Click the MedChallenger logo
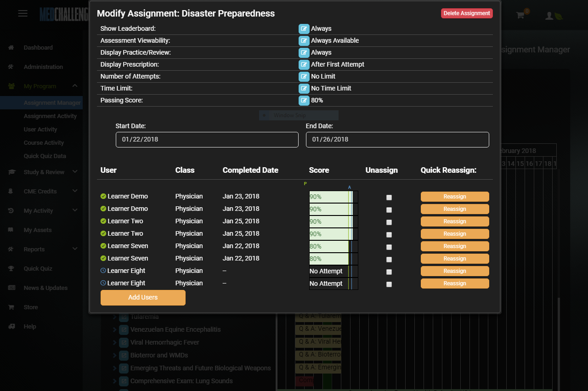Viewport: 588px width, 391px height. [64, 14]
